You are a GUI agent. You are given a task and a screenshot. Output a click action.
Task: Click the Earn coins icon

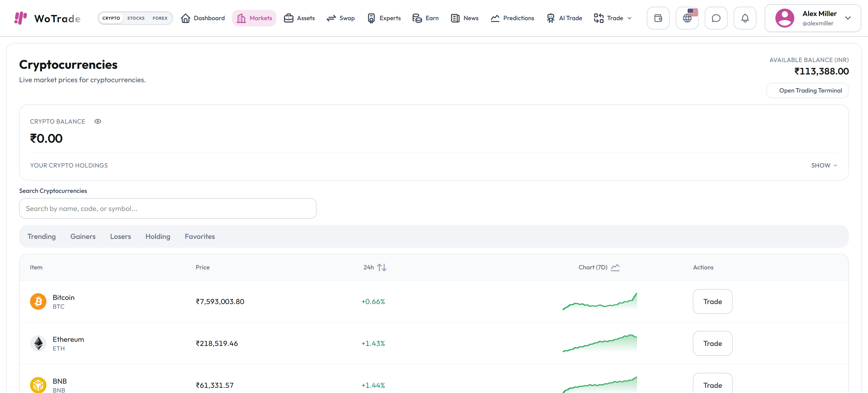coord(417,18)
